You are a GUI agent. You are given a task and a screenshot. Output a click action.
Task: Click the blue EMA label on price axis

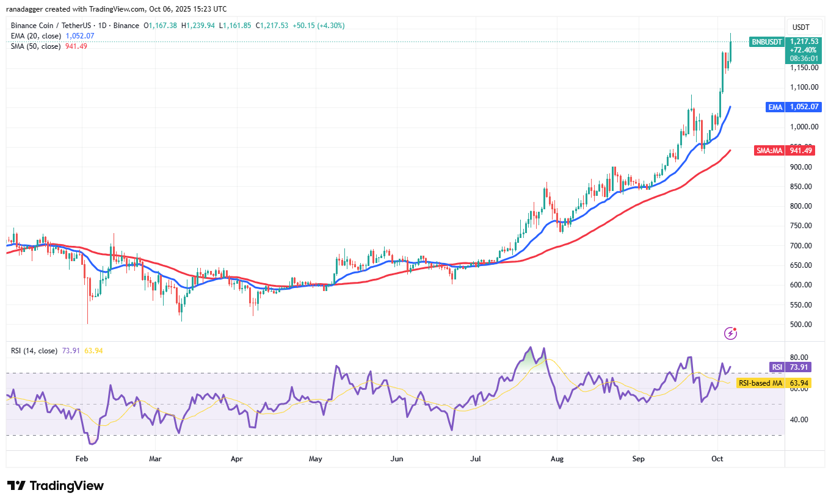point(775,107)
